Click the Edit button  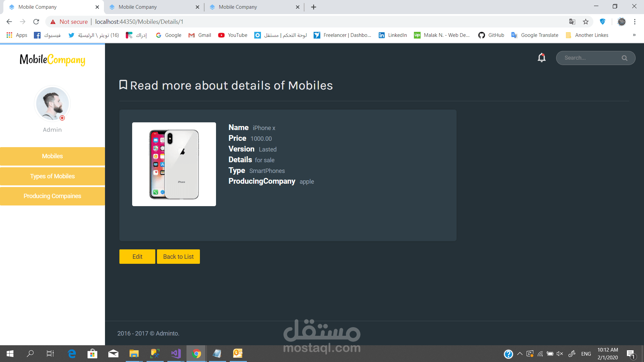pos(137,256)
